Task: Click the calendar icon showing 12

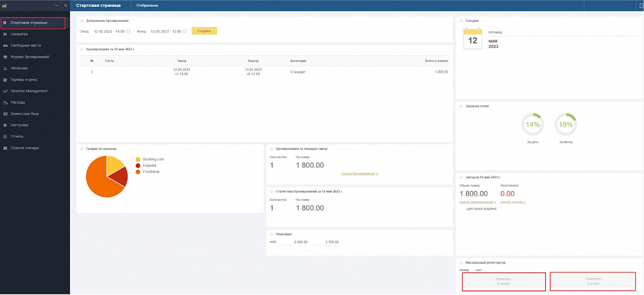Action: (472, 38)
